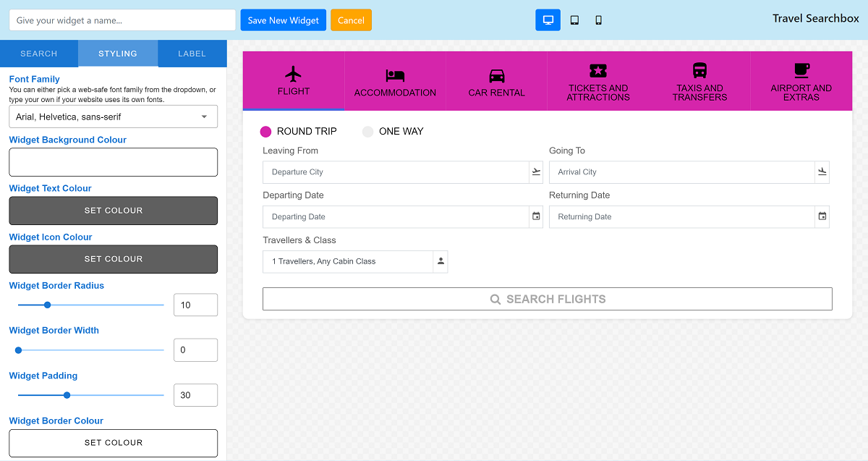Open Airport and Extras coffee icon

point(801,70)
